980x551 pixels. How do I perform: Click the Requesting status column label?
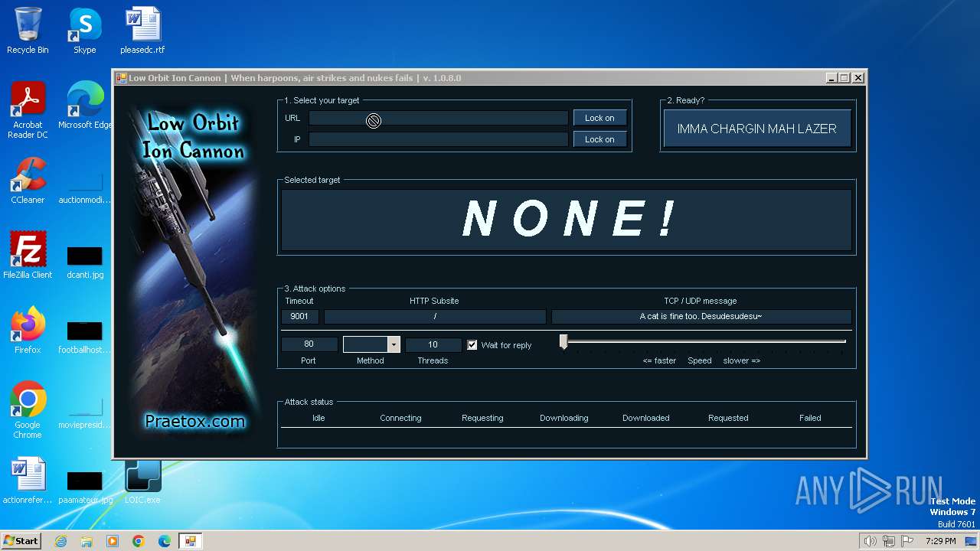(x=482, y=418)
